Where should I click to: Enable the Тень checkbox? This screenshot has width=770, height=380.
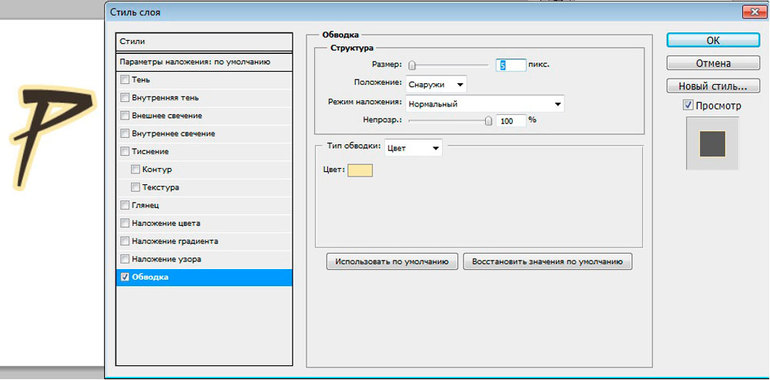pyautogui.click(x=125, y=80)
